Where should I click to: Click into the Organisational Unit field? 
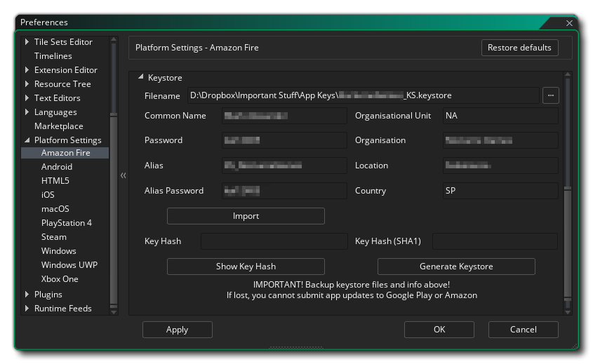point(500,116)
